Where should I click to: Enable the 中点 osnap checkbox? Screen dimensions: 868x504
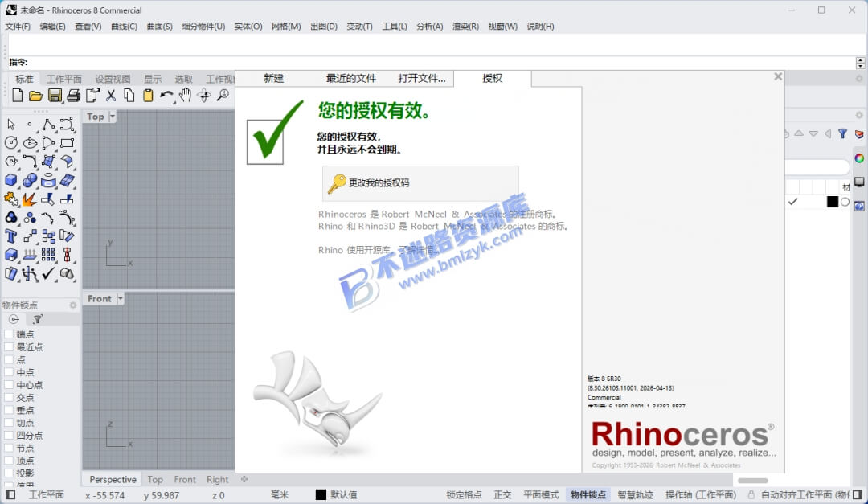pyautogui.click(x=9, y=372)
